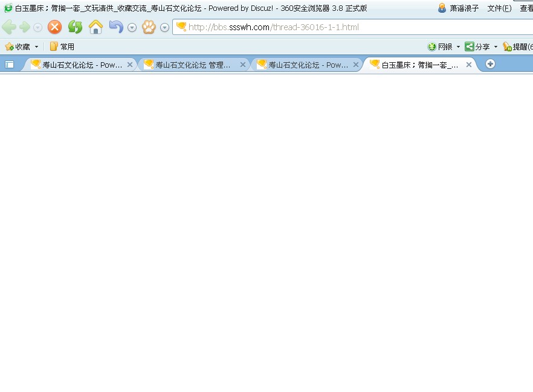Viewport: 533px width, 392px height.
Task: Expand the 网银 dropdown arrow
Action: pyautogui.click(x=458, y=47)
